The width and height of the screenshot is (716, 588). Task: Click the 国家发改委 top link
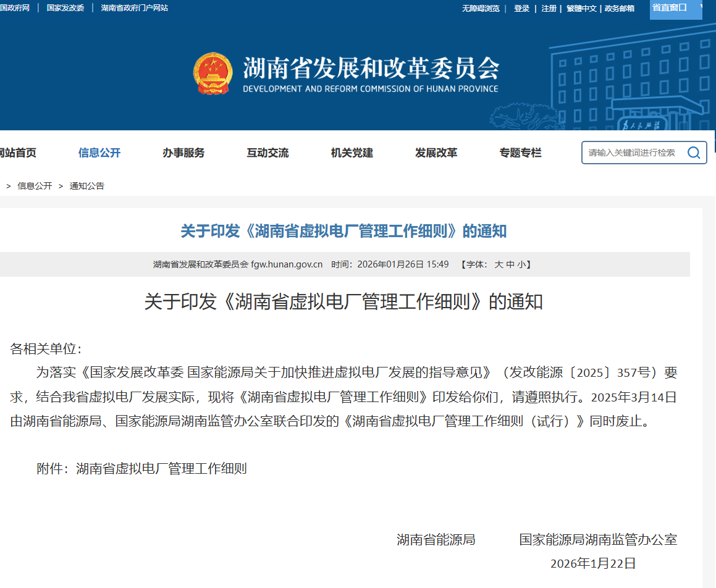click(65, 8)
